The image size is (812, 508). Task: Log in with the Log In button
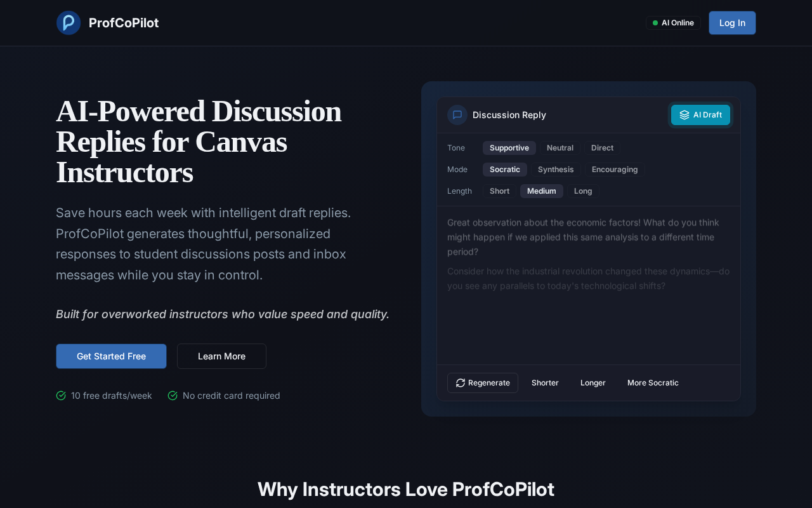click(732, 23)
